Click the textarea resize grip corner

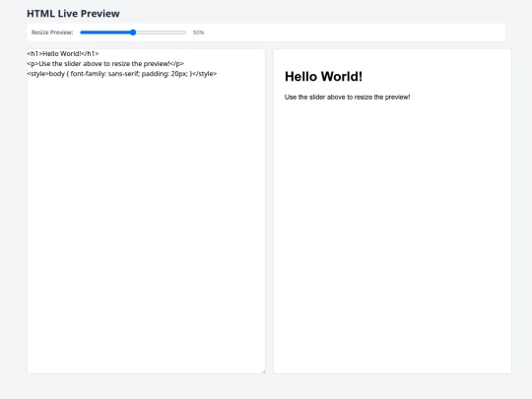(x=263, y=371)
